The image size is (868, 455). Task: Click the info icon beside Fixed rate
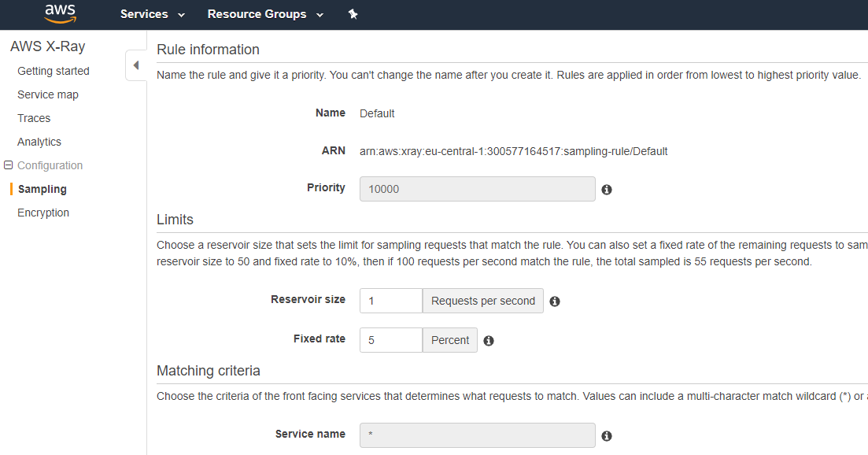click(x=489, y=340)
